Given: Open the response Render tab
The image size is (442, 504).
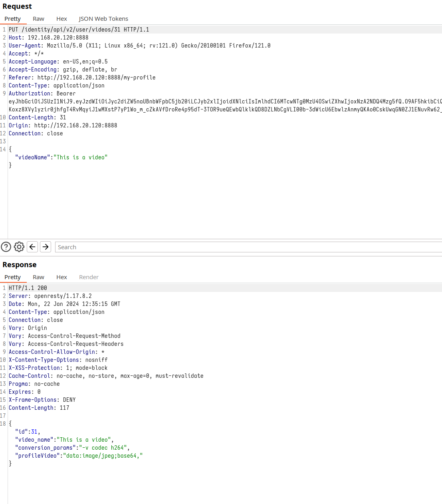Looking at the screenshot, I should [x=89, y=277].
